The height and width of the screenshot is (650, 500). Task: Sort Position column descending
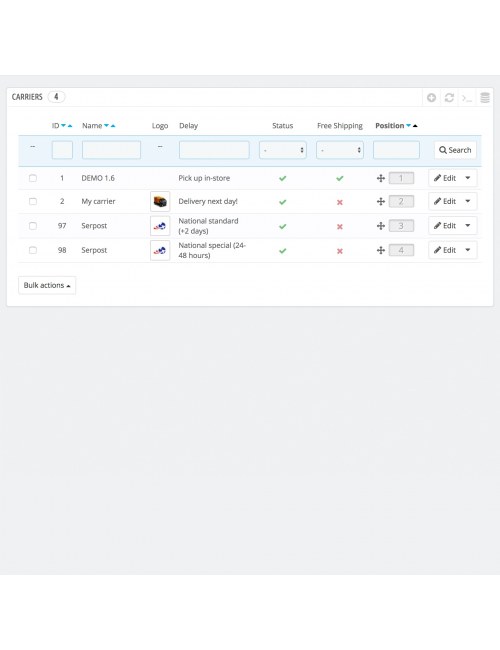pos(408,126)
